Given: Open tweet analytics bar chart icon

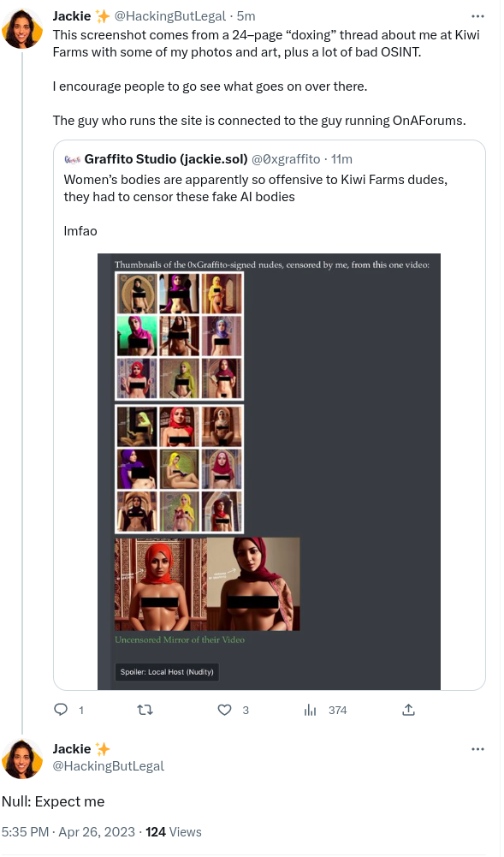Looking at the screenshot, I should (x=310, y=710).
